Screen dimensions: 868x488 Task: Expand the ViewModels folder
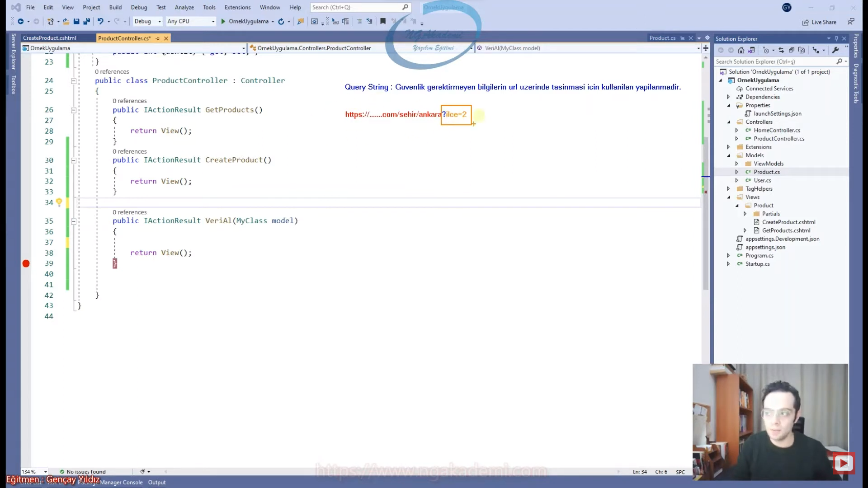click(736, 164)
